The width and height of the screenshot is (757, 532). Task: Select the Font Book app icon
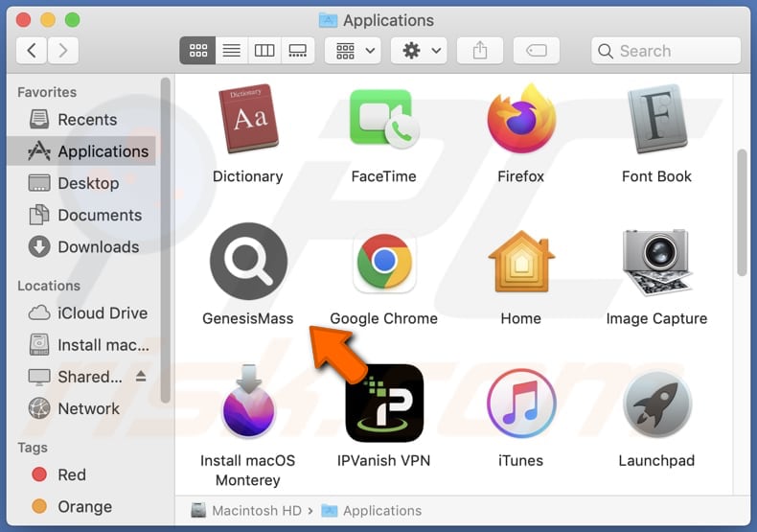pyautogui.click(x=657, y=119)
